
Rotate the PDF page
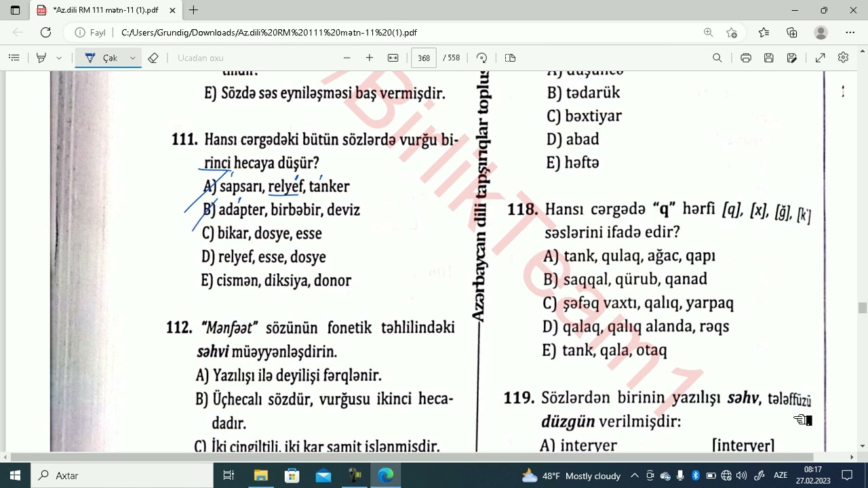point(481,58)
